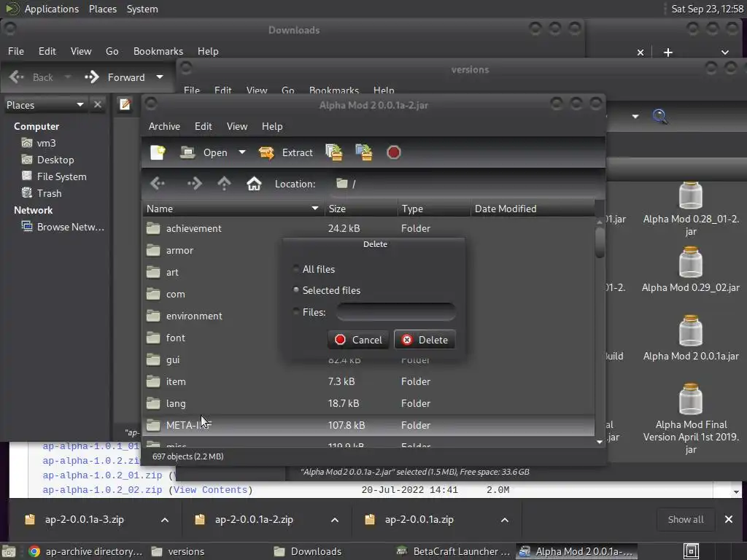
Task: Open the Edit menu in archive manager
Action: click(x=203, y=126)
